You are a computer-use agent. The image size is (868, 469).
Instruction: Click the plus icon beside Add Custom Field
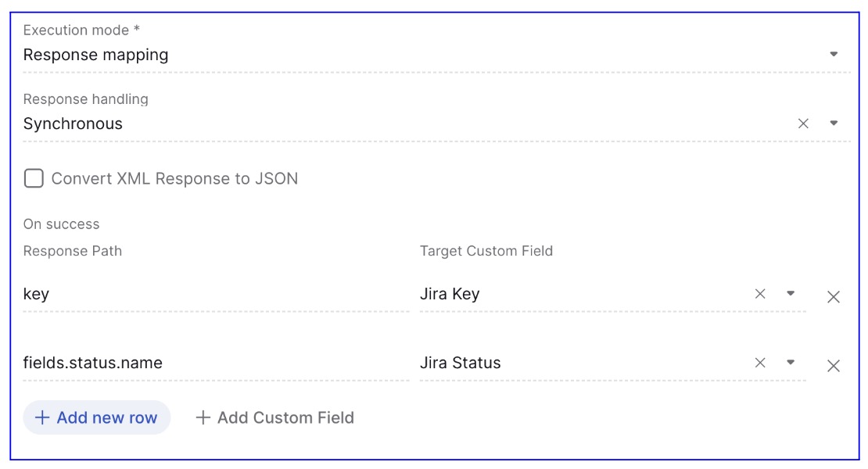203,417
